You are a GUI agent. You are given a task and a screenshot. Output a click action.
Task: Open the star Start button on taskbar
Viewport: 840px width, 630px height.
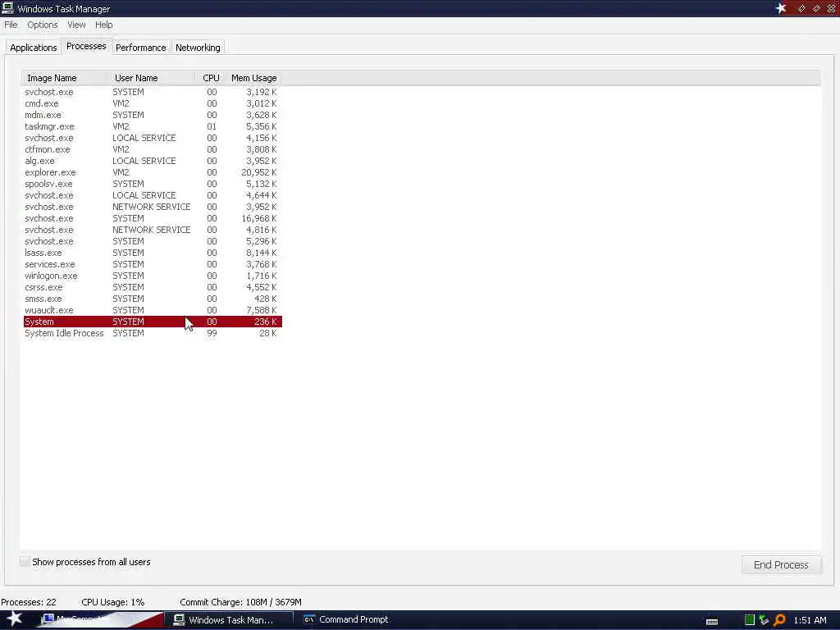pyautogui.click(x=15, y=619)
